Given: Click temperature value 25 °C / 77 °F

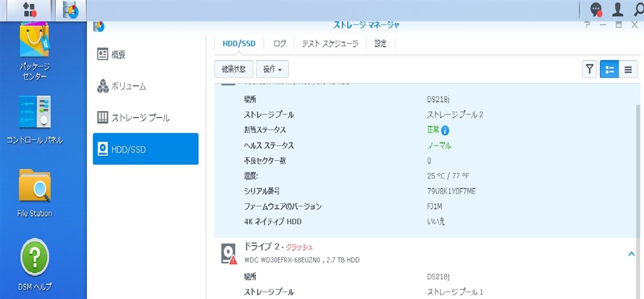Looking at the screenshot, I should 448,176.
